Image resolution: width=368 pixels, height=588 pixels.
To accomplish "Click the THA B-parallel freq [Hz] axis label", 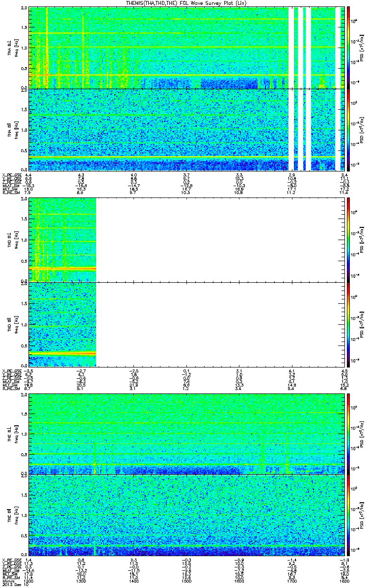I will click(16, 129).
